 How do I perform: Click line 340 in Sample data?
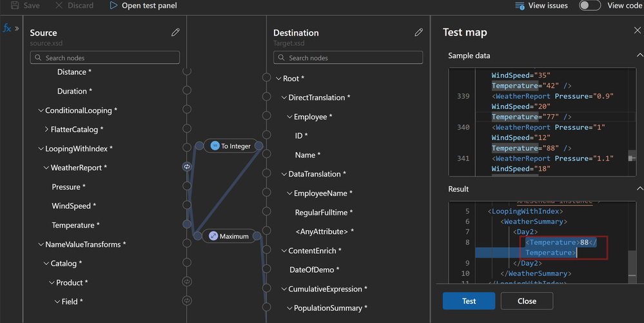pyautogui.click(x=463, y=128)
